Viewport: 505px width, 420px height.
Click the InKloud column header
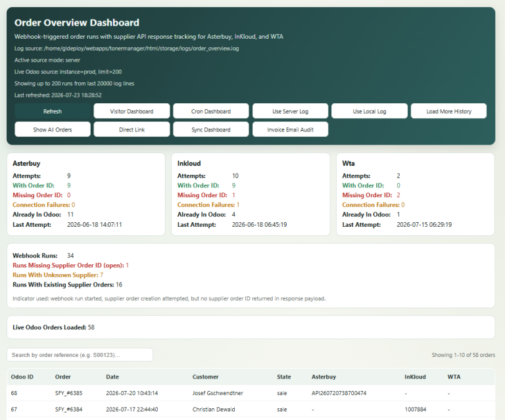pyautogui.click(x=415, y=377)
